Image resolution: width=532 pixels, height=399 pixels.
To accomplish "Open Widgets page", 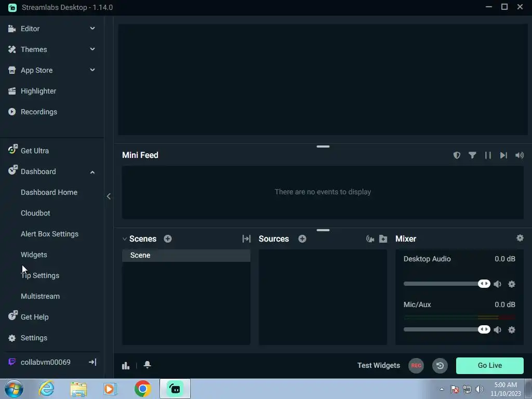I will [x=34, y=255].
